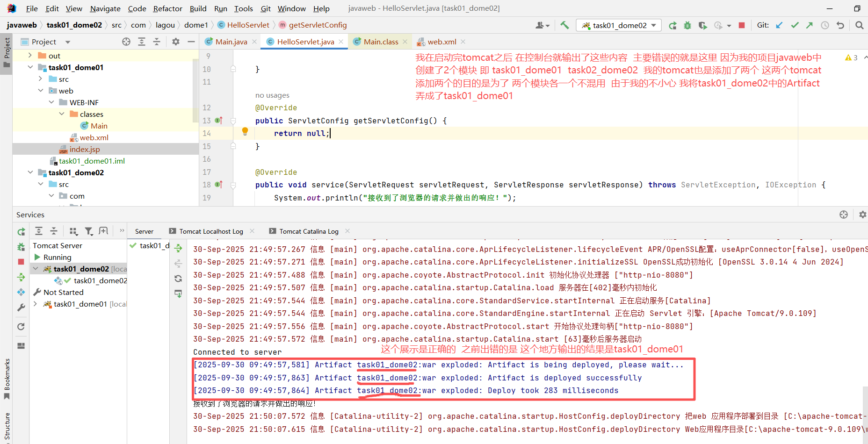
Task: Open the Git menu
Action: 266,8
